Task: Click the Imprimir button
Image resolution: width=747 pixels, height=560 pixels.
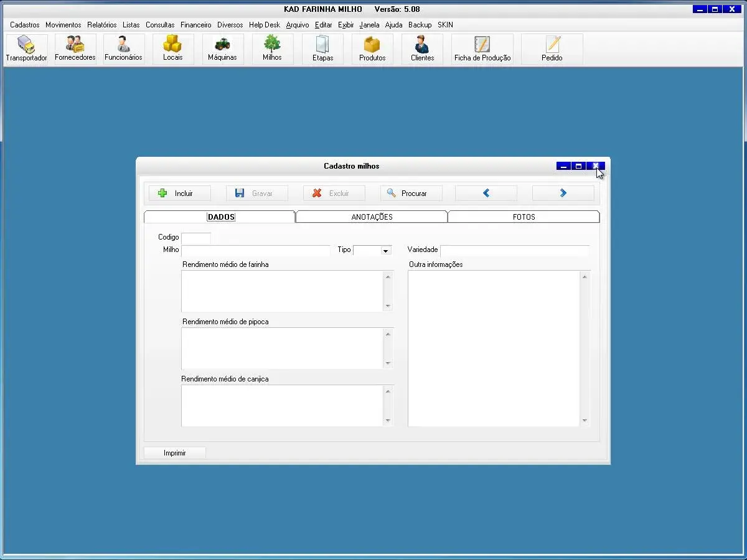Action: coord(175,453)
